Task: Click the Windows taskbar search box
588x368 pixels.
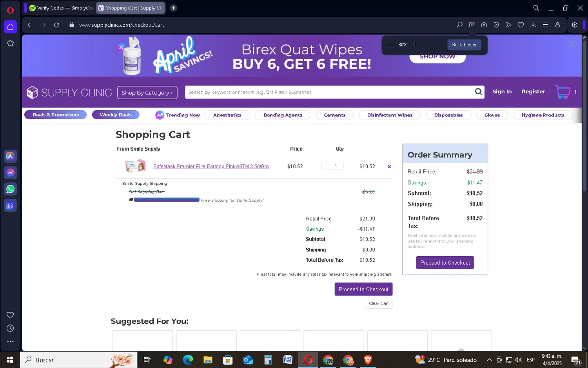Action: 78,360
